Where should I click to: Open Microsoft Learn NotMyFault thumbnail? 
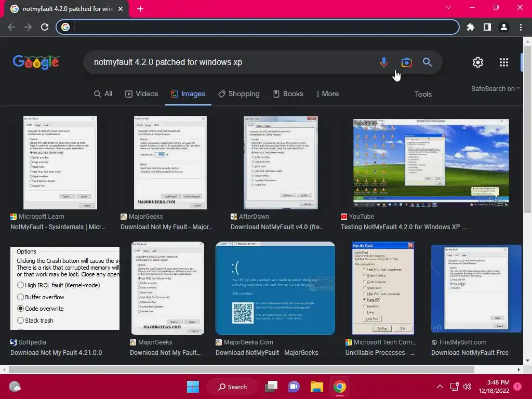pos(60,163)
